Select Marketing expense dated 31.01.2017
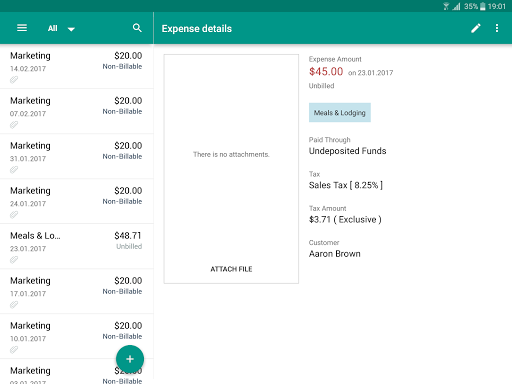 point(77,156)
